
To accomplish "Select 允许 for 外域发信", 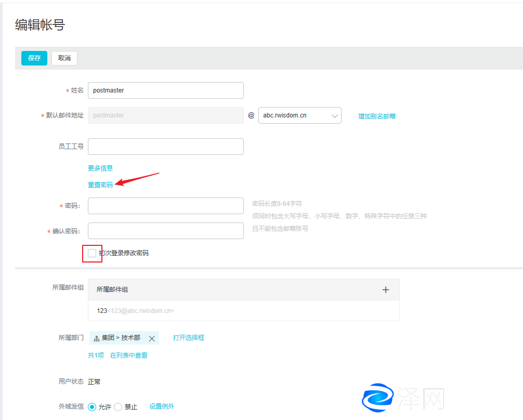I will pyautogui.click(x=93, y=407).
